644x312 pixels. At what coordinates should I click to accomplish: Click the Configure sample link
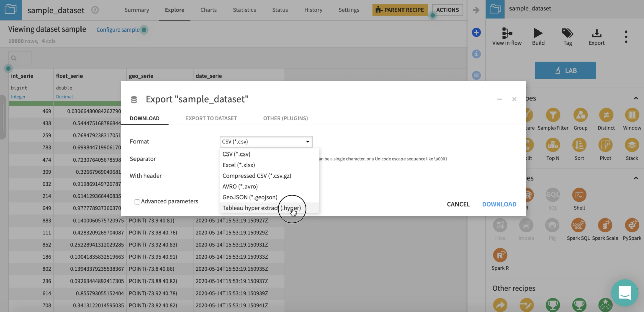tap(118, 30)
